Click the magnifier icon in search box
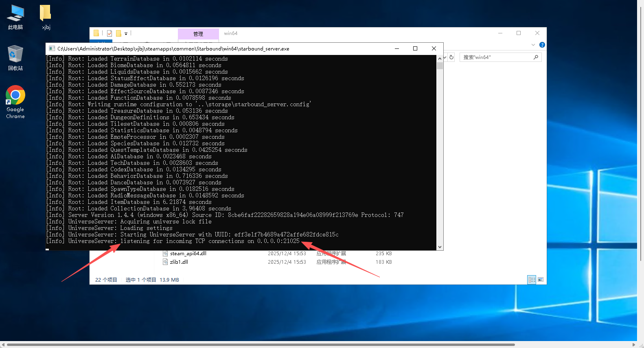This screenshot has height=348, width=644. coord(536,57)
